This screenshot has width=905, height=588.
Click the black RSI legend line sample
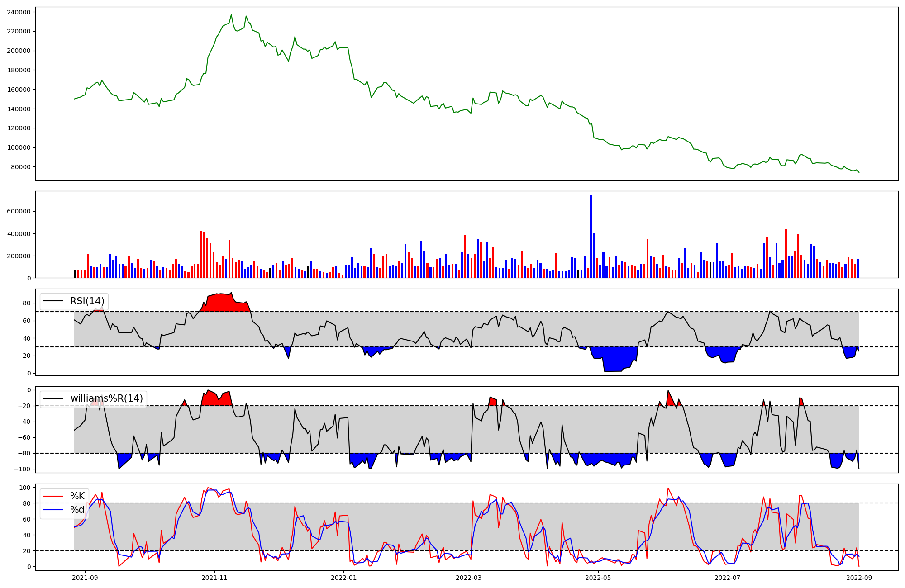pyautogui.click(x=53, y=301)
